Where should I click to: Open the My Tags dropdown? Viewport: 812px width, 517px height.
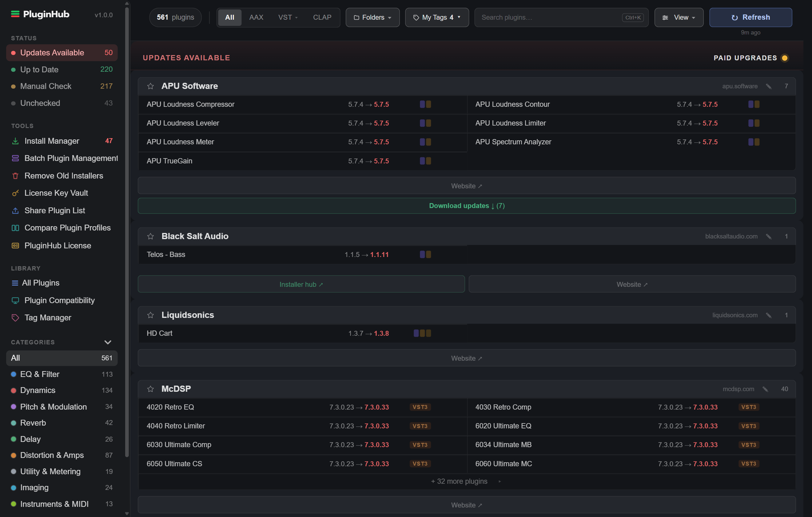point(437,17)
